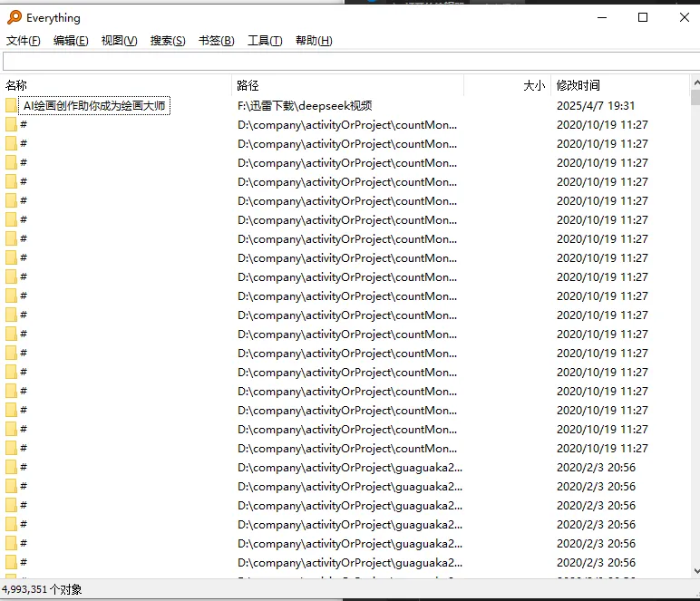Focus the Everything search box
Image resolution: width=700 pixels, height=601 pixels.
pos(351,61)
